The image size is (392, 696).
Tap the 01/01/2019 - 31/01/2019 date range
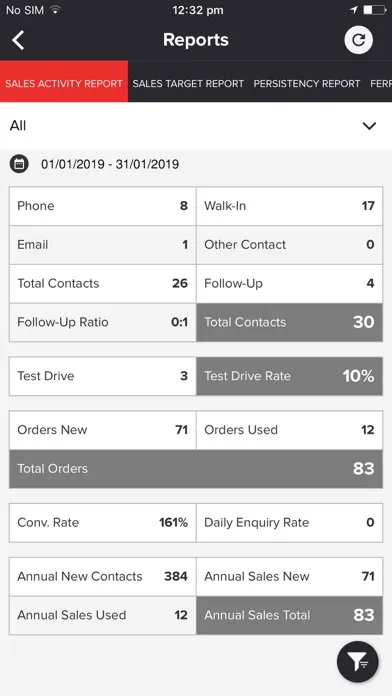click(110, 164)
